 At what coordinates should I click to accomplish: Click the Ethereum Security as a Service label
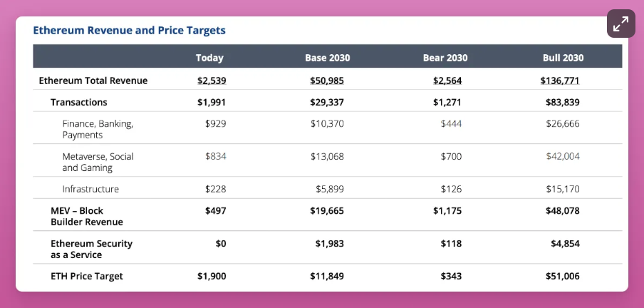tap(91, 249)
